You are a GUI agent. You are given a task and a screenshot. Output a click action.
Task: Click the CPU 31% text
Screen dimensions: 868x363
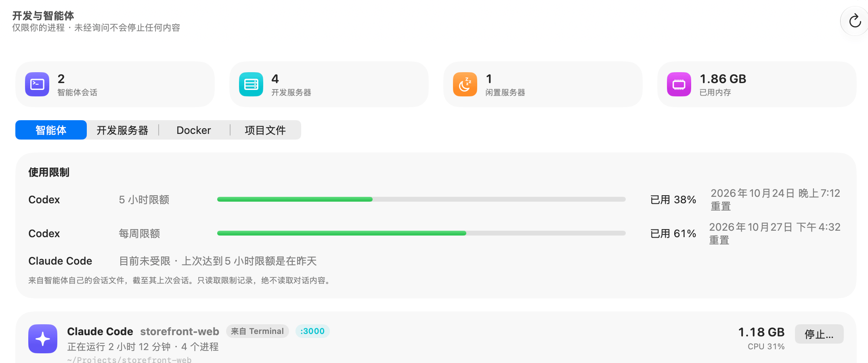[x=766, y=346]
